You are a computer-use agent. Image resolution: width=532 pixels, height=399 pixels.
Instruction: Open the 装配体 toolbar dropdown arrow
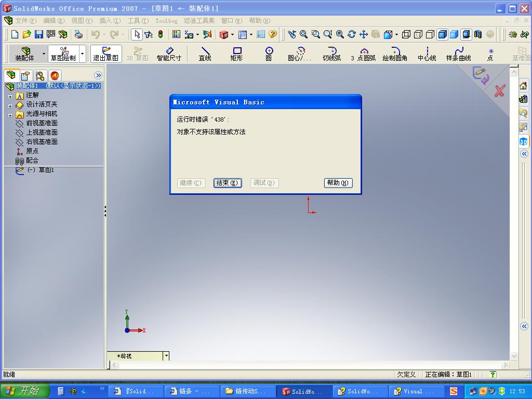44,54
